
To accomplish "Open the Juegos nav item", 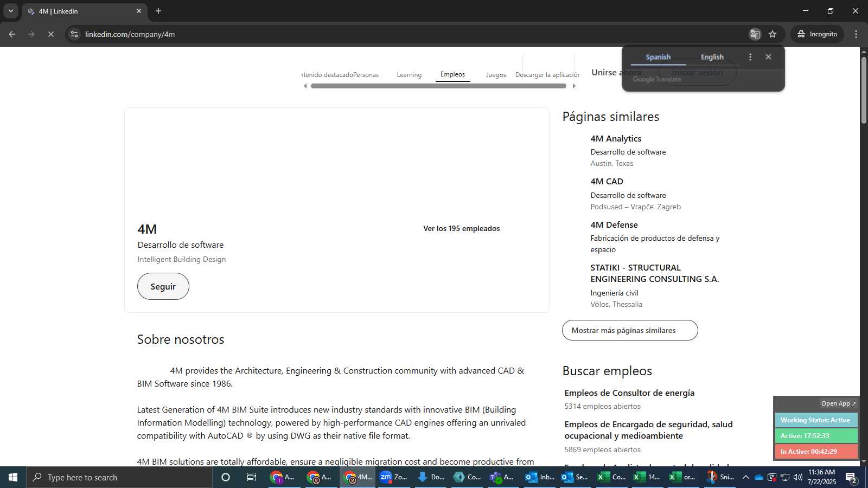I will click(x=496, y=75).
